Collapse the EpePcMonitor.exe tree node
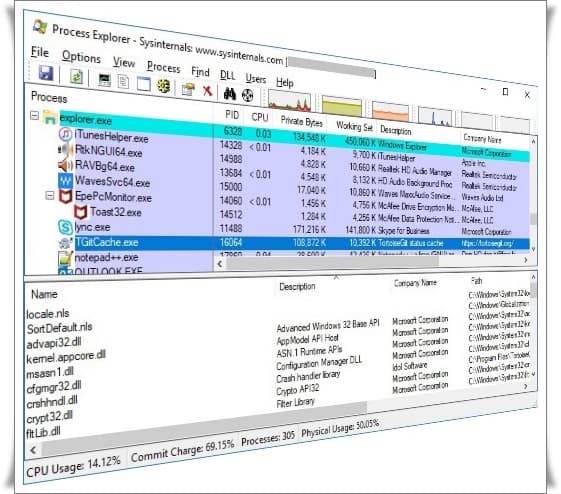The height and width of the screenshot is (494, 561). click(50, 195)
